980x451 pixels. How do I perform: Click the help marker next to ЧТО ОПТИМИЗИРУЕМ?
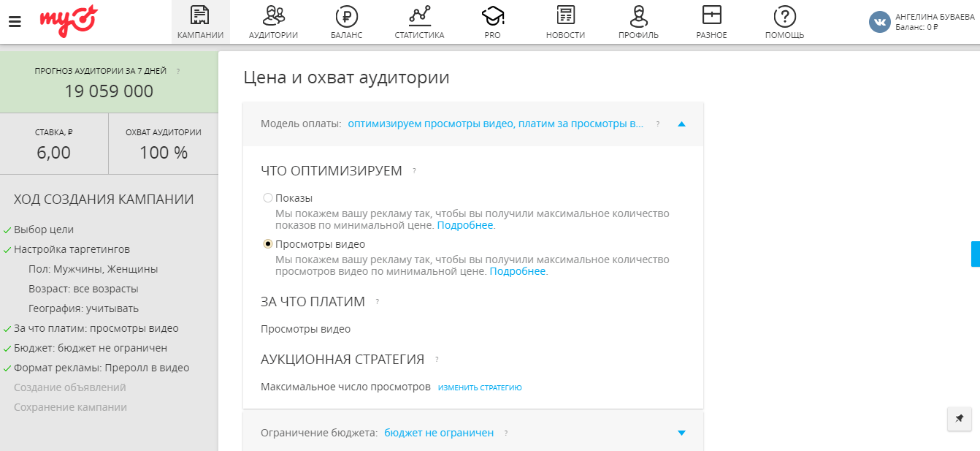tap(415, 169)
